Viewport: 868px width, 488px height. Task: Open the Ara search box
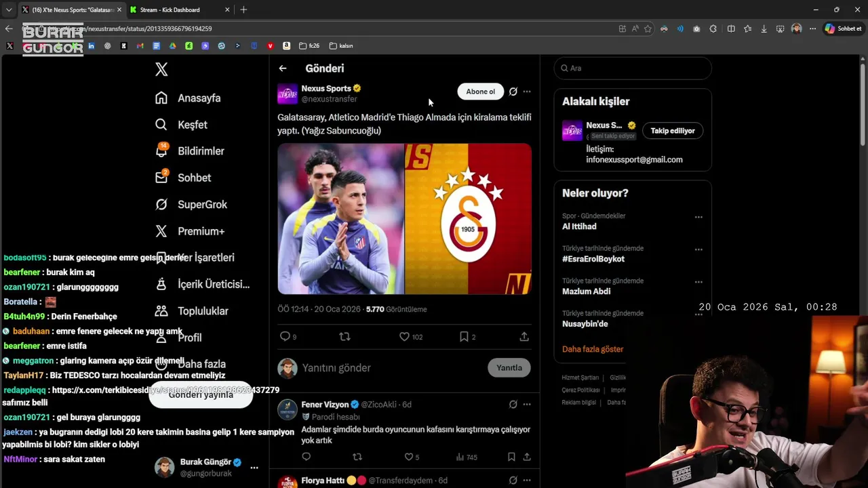tap(633, 68)
